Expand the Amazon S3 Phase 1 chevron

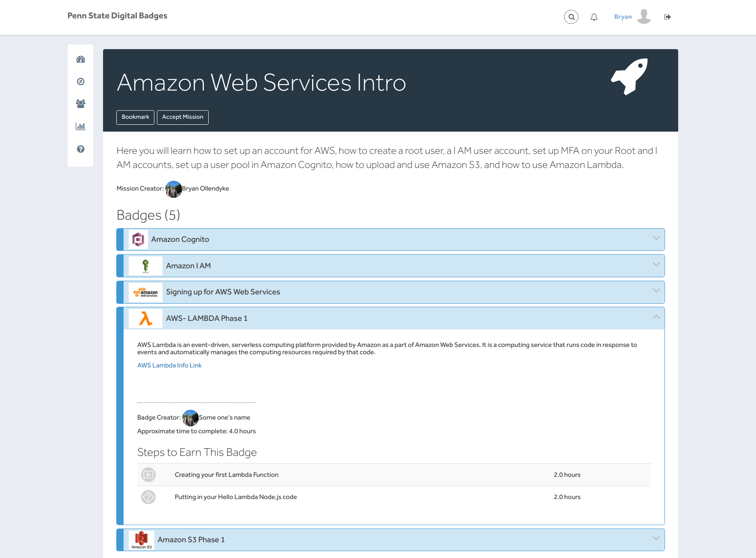point(656,538)
